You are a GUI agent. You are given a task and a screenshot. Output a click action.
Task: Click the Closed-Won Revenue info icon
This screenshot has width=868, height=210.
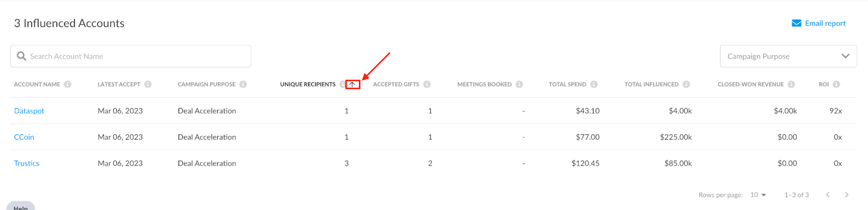(792, 84)
